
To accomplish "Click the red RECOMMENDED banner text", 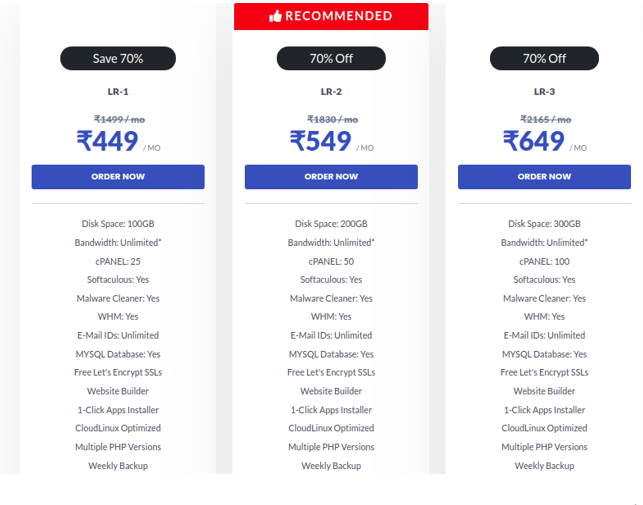I will click(x=338, y=16).
